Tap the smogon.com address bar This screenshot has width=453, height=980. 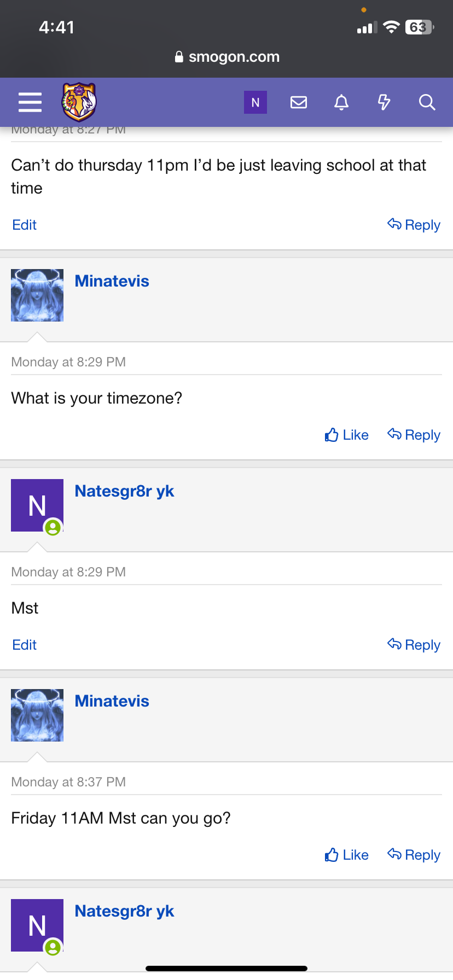(226, 57)
